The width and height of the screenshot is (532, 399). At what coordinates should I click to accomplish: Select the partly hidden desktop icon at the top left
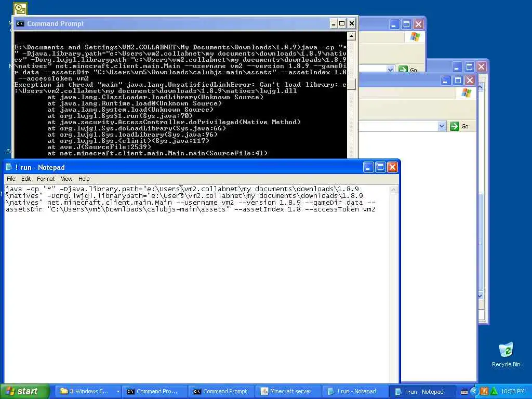click(x=20, y=9)
